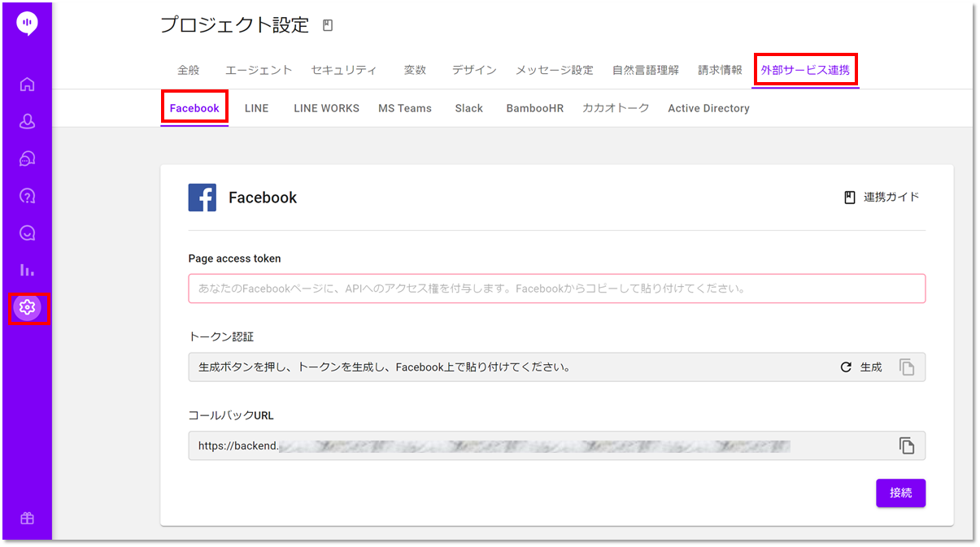Image resolution: width=980 pixels, height=547 pixels.
Task: Select the BambooHR sub-tab
Action: 534,108
